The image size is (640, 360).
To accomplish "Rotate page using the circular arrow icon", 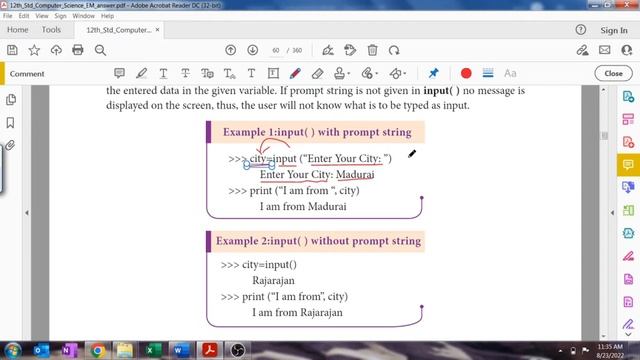I will click(394, 50).
